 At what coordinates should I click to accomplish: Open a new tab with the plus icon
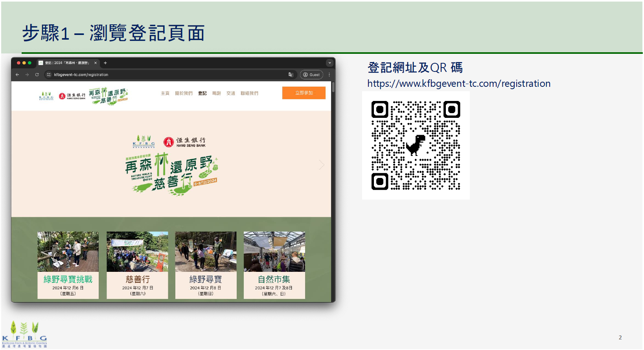point(105,63)
